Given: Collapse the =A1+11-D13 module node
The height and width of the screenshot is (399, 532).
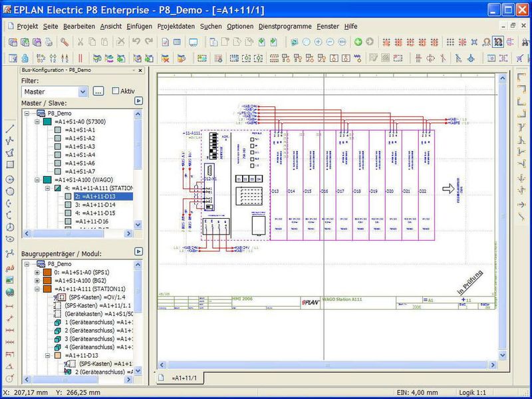Looking at the screenshot, I should coord(48,355).
